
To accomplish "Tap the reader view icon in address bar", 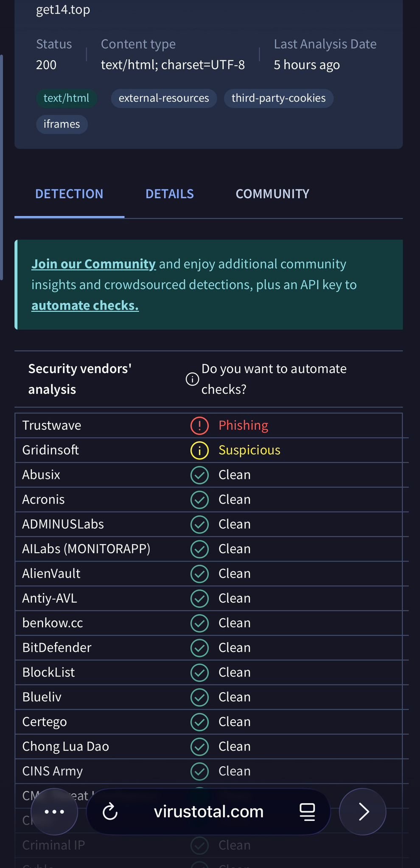I will [307, 812].
